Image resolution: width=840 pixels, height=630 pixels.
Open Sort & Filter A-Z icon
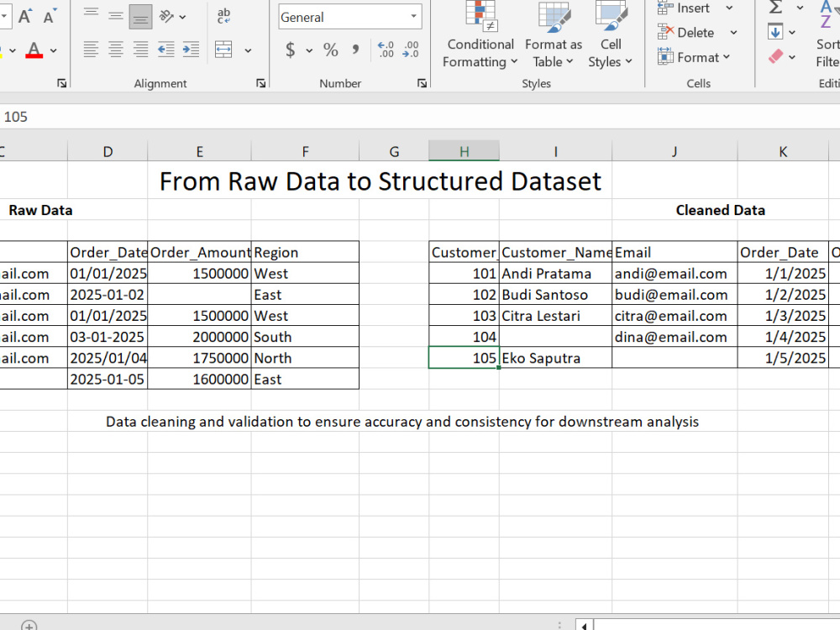[827, 35]
